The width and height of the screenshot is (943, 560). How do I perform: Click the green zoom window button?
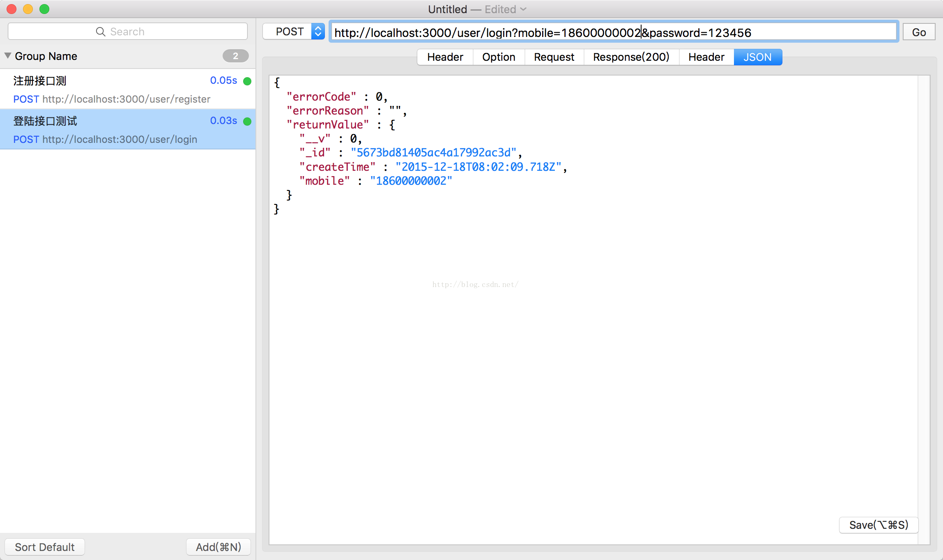coord(44,9)
